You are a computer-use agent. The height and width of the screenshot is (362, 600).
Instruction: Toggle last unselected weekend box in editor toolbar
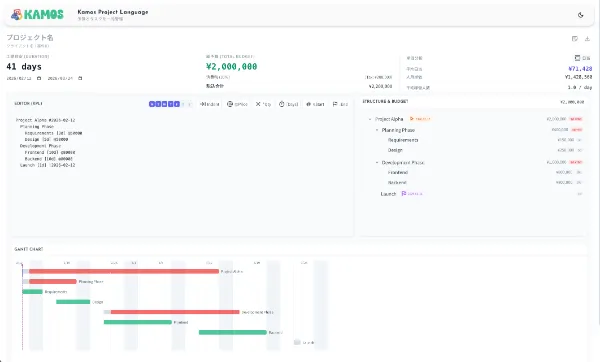(189, 104)
